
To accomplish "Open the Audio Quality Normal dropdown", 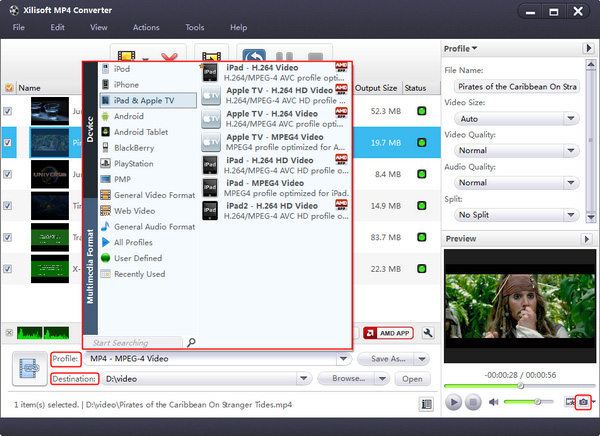I will (x=571, y=183).
